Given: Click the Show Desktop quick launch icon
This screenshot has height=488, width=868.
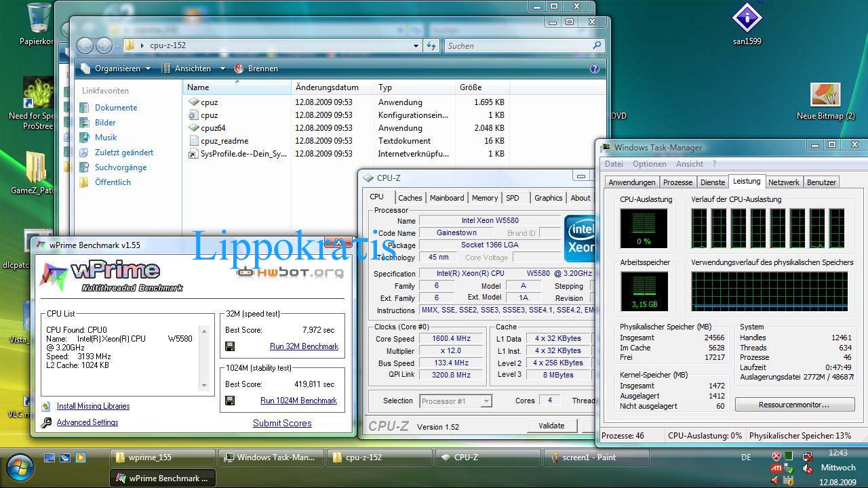Looking at the screenshot, I should point(50,457).
